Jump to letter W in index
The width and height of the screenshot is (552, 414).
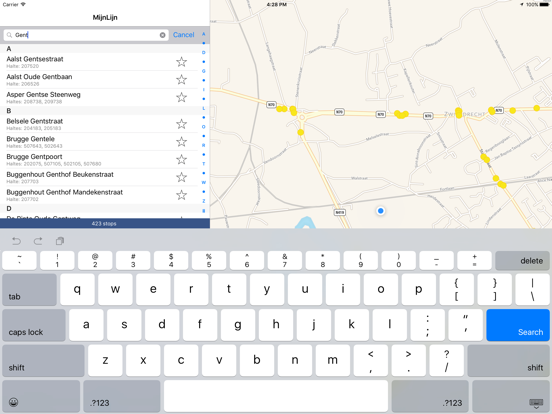pyautogui.click(x=203, y=182)
